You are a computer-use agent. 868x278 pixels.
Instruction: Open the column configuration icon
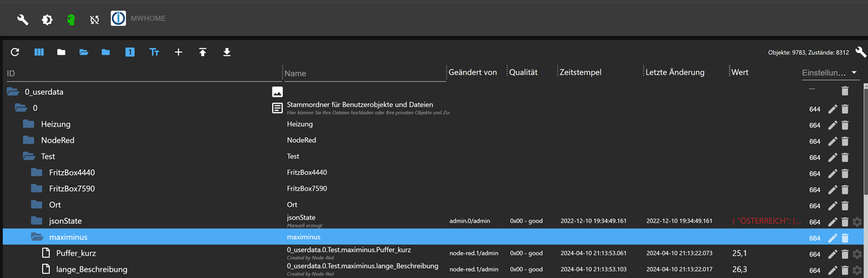pyautogui.click(x=39, y=52)
